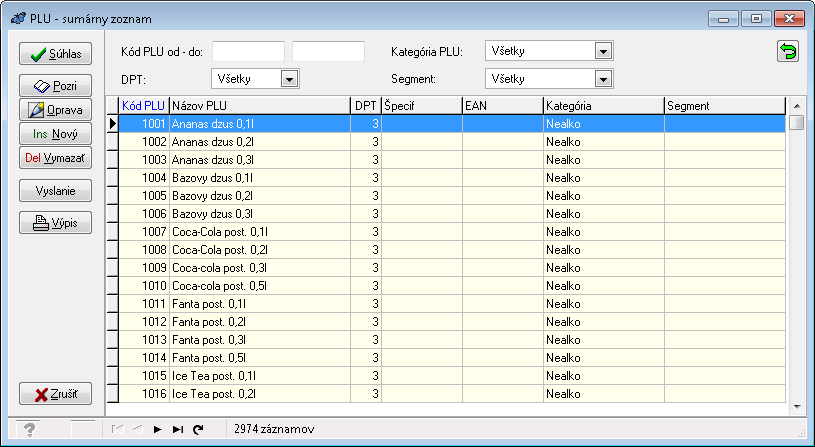Click the Segment column header
The width and height of the screenshot is (815, 447).
pos(725,106)
